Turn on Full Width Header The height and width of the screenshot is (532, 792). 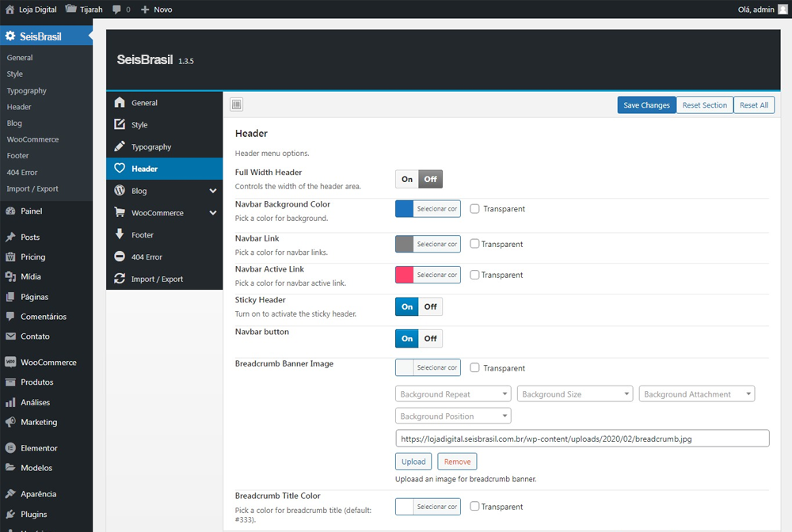pyautogui.click(x=407, y=179)
